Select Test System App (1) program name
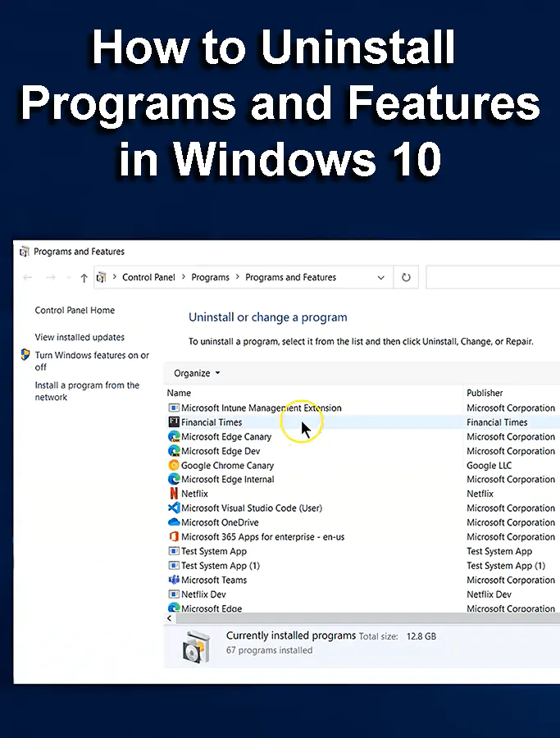The width and height of the screenshot is (560, 738). coord(221,565)
